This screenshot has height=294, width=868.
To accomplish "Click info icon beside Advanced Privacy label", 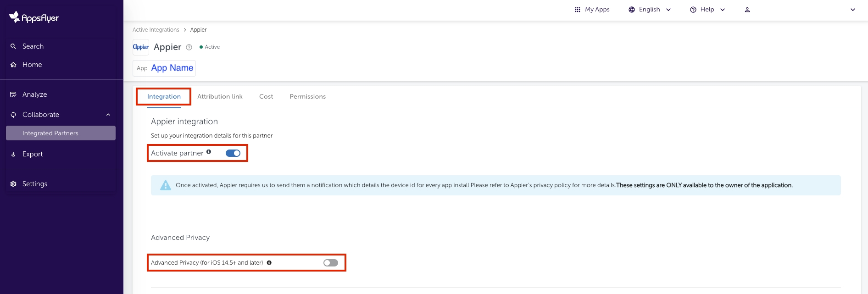I will [269, 263].
